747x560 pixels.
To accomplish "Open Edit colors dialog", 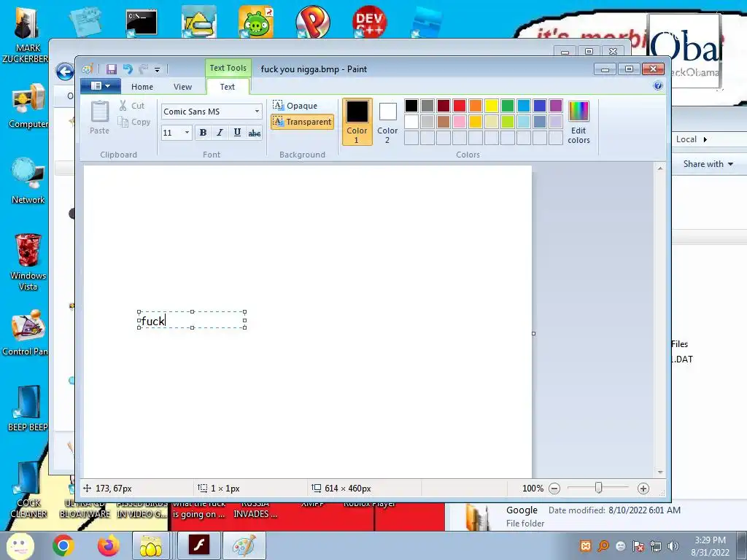I will [x=578, y=122].
